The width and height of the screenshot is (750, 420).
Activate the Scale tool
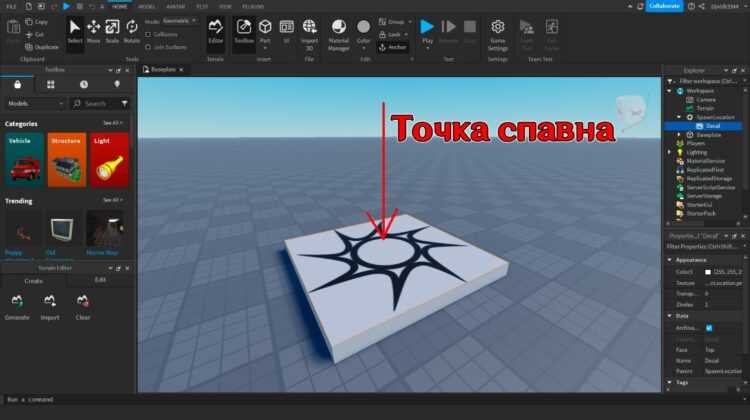tap(112, 32)
